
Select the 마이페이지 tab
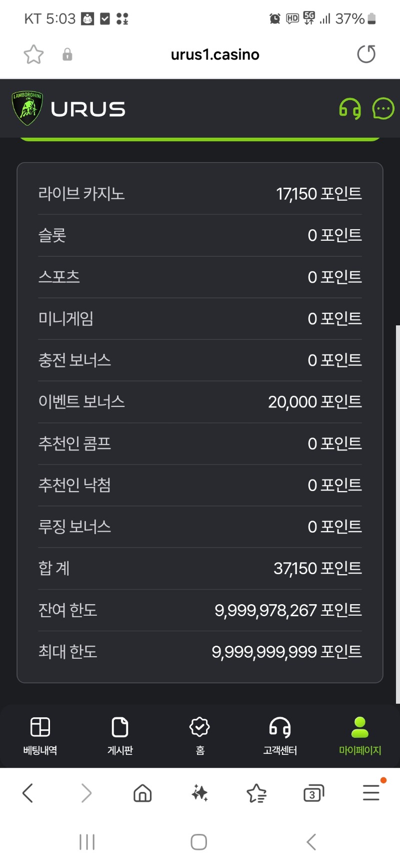[x=360, y=736]
